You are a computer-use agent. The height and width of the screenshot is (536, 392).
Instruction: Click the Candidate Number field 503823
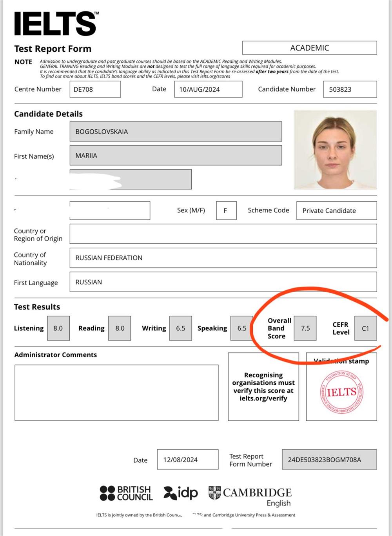(x=350, y=89)
